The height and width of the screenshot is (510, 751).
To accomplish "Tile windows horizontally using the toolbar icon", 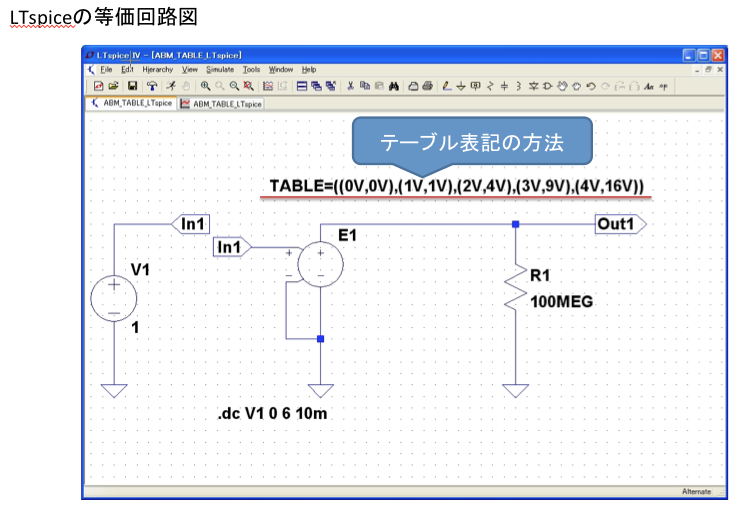I will (302, 86).
